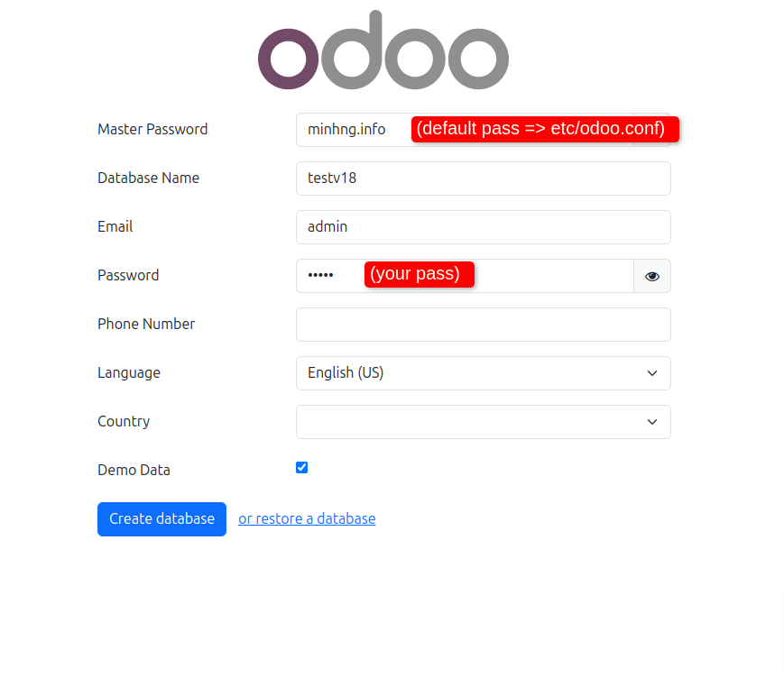Click the red "your pass" annotation
This screenshot has width=784, height=696.
(x=420, y=274)
